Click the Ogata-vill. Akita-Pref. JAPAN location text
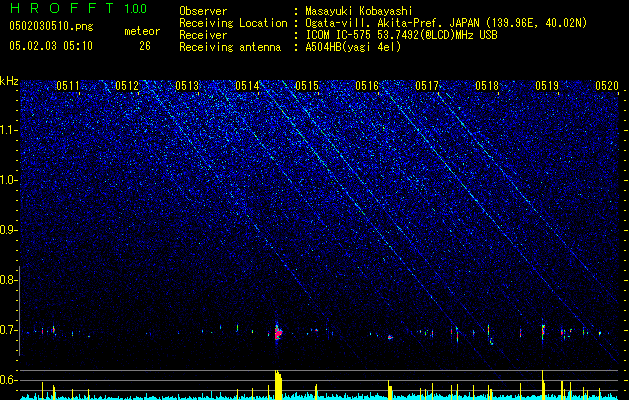Image resolution: width=629 pixels, height=400 pixels. pos(446,23)
